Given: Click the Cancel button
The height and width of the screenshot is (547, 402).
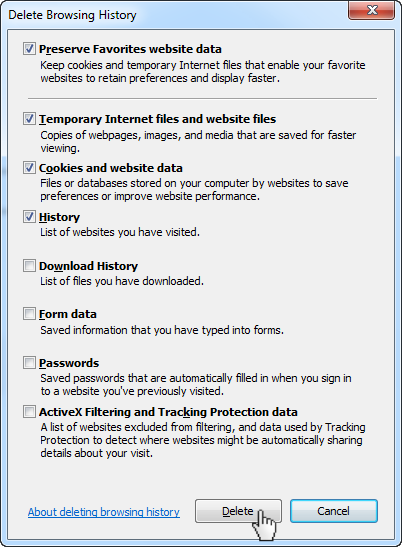Looking at the screenshot, I should pyautogui.click(x=334, y=511).
